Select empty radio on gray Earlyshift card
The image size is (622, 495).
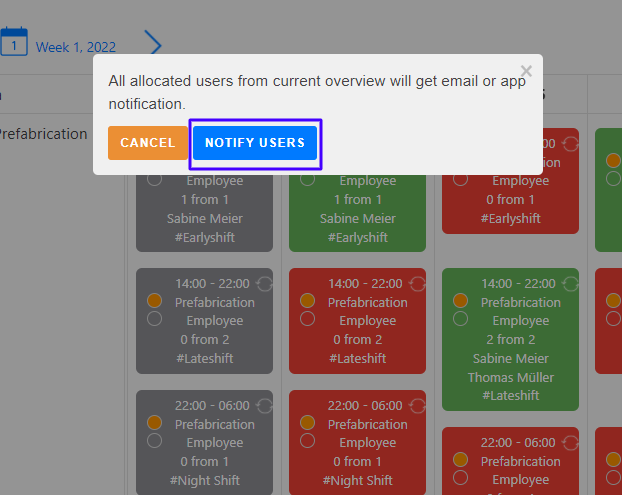click(x=154, y=180)
